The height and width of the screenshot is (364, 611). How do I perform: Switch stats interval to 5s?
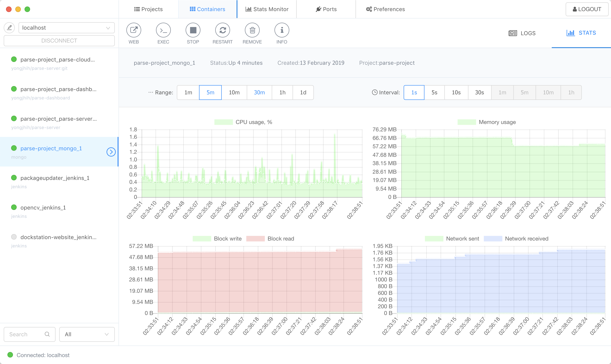434,93
